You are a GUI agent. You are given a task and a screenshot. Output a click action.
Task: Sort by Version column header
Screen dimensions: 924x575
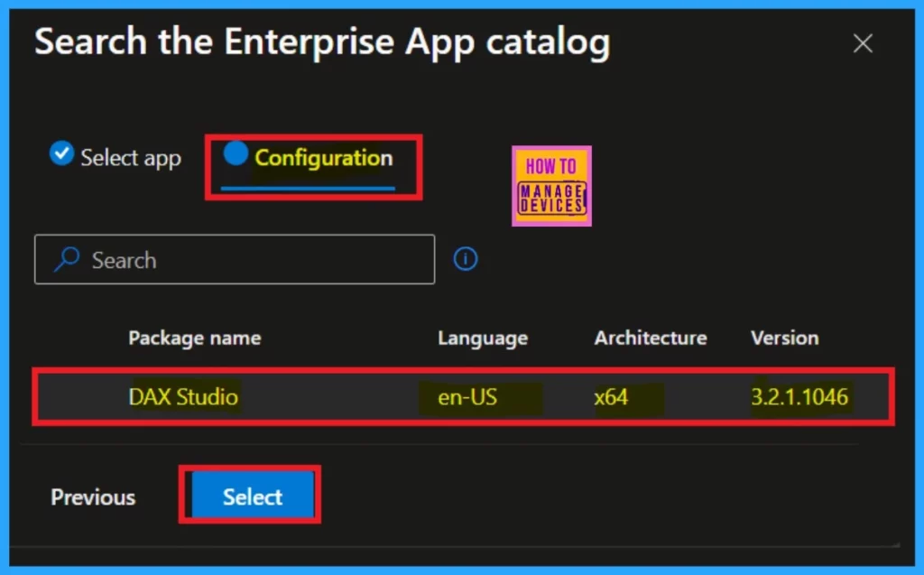point(784,338)
